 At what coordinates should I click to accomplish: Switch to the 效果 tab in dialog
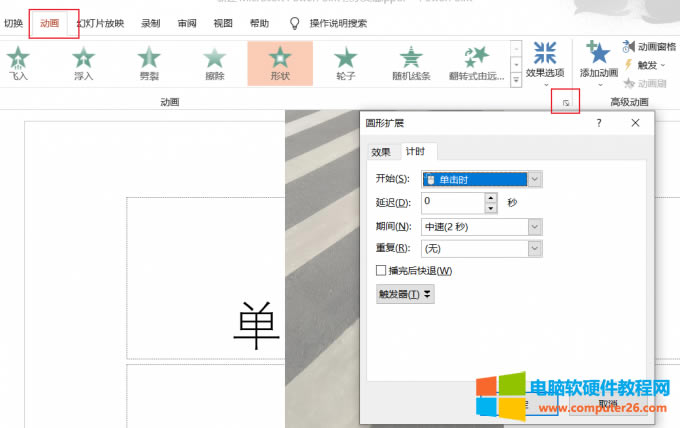click(x=381, y=152)
